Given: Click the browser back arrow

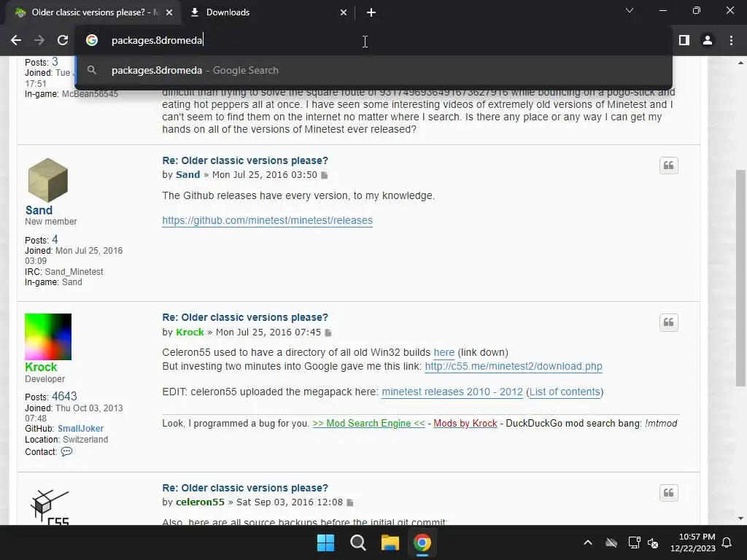Looking at the screenshot, I should tap(16, 41).
